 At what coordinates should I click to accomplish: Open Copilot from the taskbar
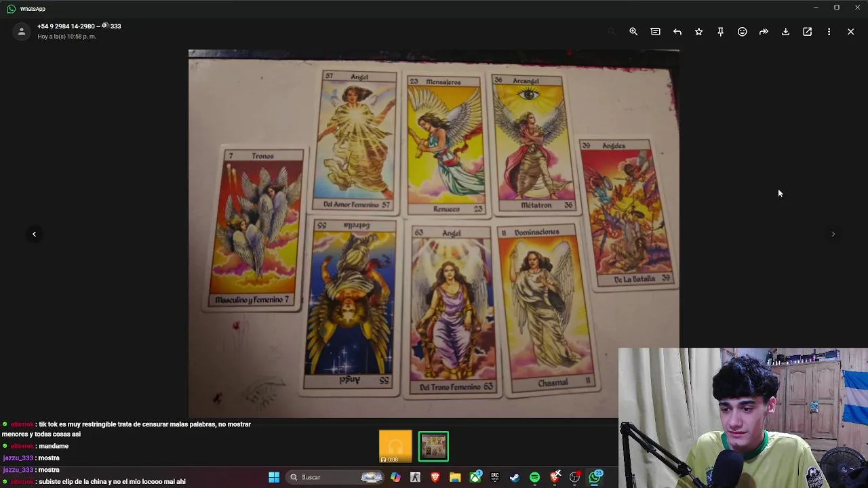point(395,477)
